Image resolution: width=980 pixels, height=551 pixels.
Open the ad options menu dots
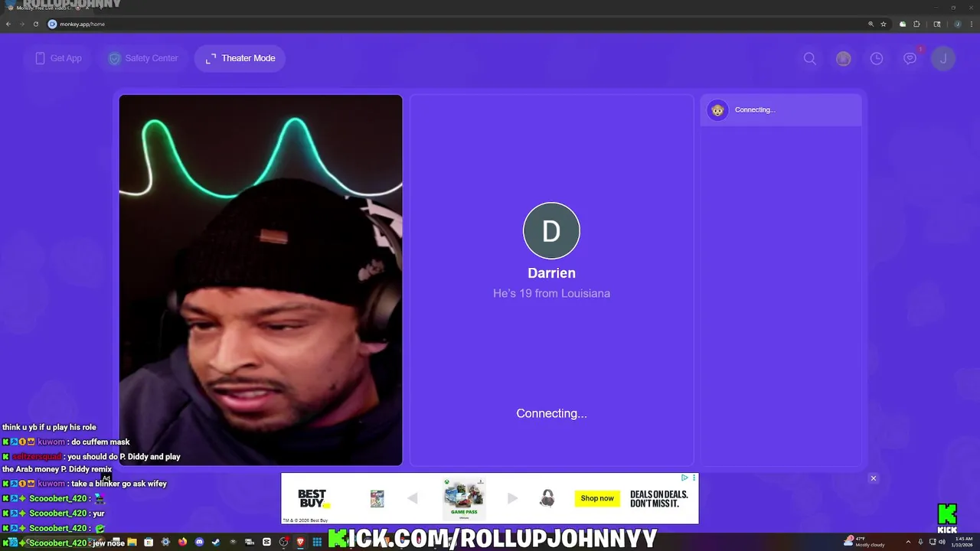(x=694, y=478)
